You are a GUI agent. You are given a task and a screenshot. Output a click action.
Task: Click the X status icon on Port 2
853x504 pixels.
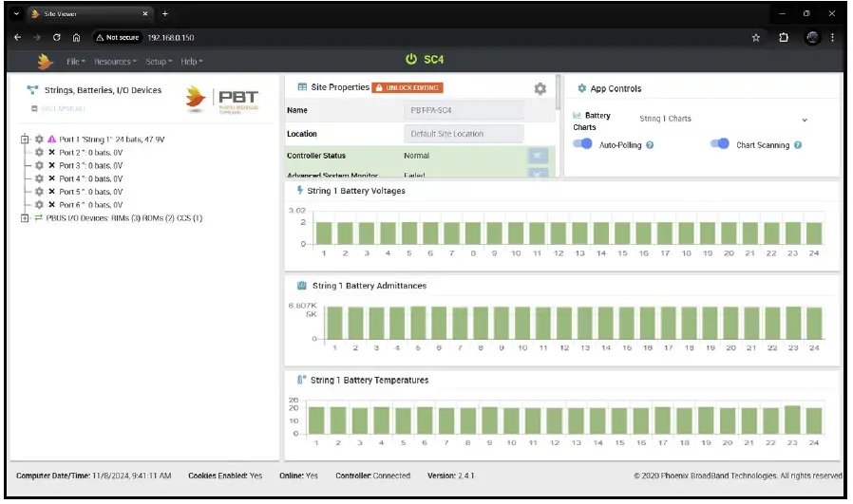(x=51, y=152)
